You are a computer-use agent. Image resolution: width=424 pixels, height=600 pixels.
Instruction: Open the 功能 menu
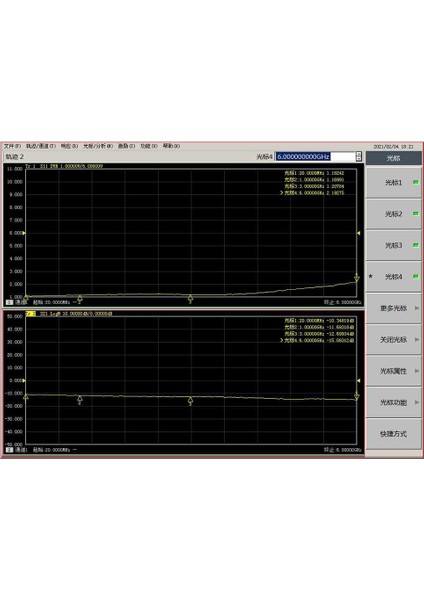click(149, 146)
